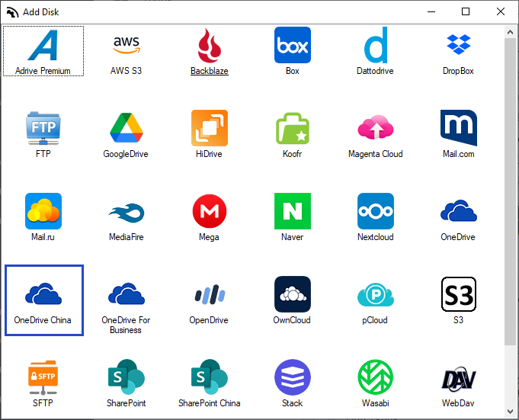Select the Backblaze flame icon
The image size is (519, 420).
tap(209, 45)
